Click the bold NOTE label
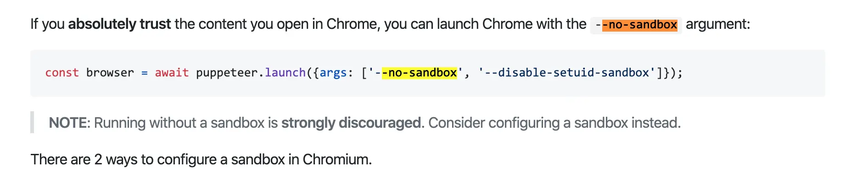The image size is (868, 190). pos(68,123)
